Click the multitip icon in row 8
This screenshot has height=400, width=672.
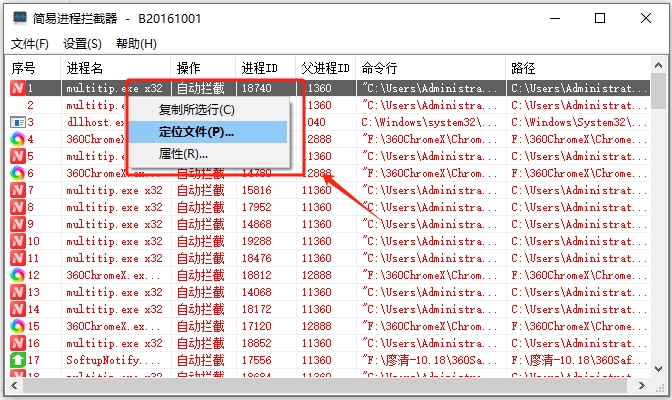pos(18,207)
